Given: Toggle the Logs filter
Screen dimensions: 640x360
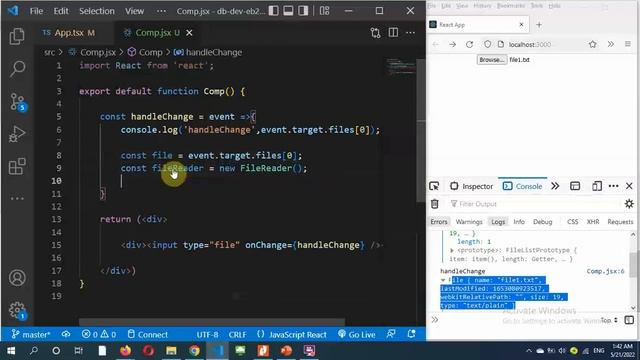Looking at the screenshot, I should click(x=498, y=222).
